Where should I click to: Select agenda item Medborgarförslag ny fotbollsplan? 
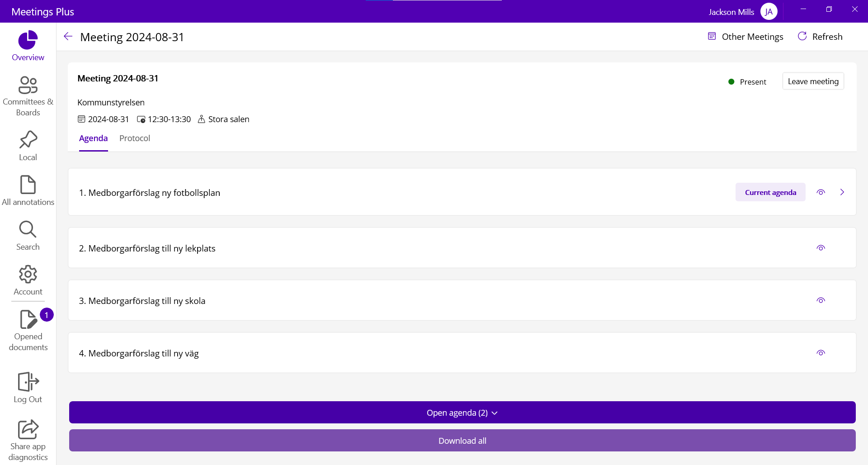click(x=462, y=192)
